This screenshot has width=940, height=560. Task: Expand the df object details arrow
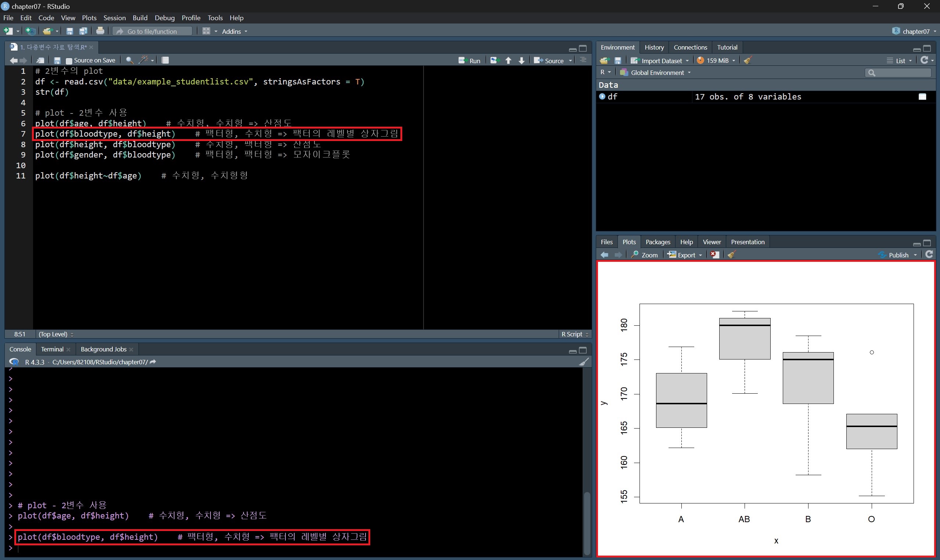602,97
